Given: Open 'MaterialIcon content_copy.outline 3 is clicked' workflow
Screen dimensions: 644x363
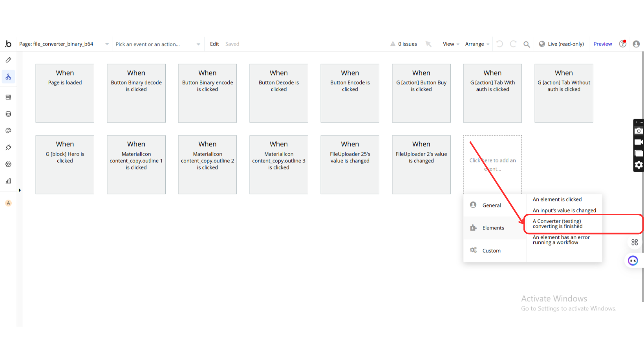Looking at the screenshot, I should 279,165.
